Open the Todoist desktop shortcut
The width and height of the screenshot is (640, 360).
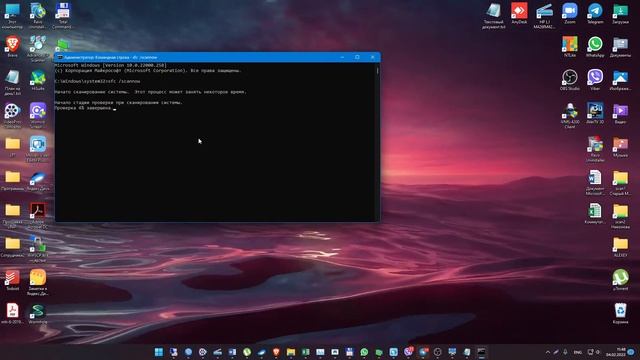12,280
